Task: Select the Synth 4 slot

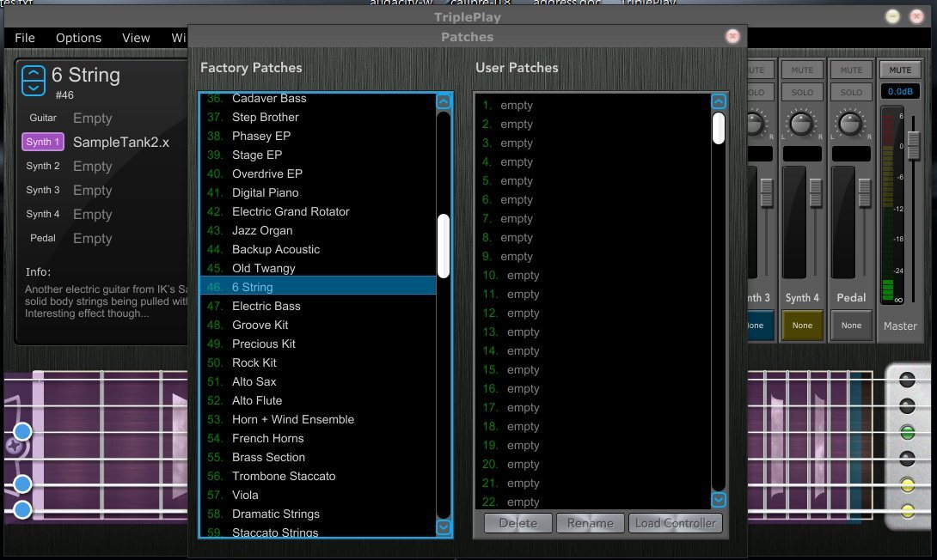Action: 43,214
